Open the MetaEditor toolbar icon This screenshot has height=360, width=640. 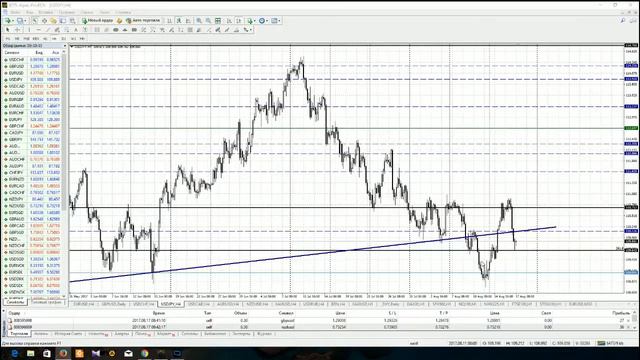pos(119,20)
